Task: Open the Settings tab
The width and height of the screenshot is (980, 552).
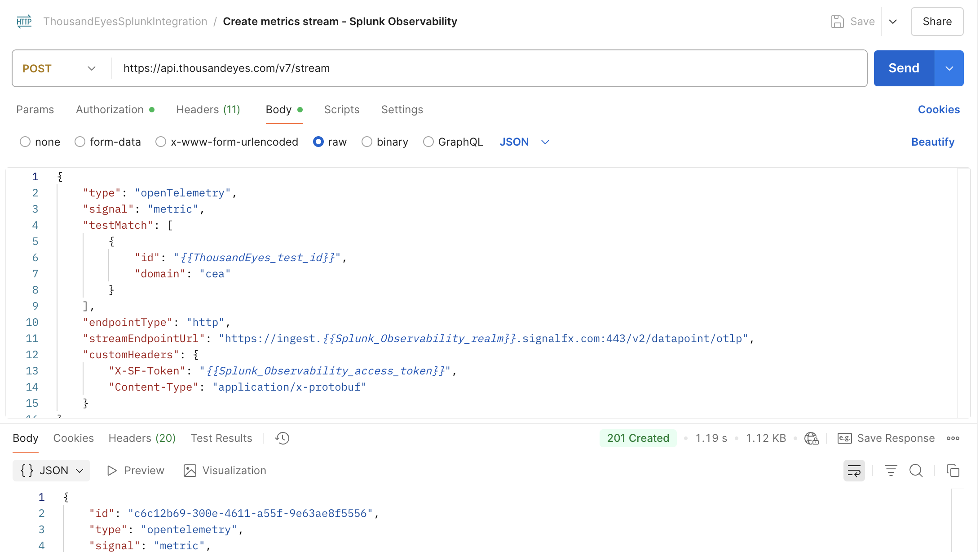Action: (402, 110)
